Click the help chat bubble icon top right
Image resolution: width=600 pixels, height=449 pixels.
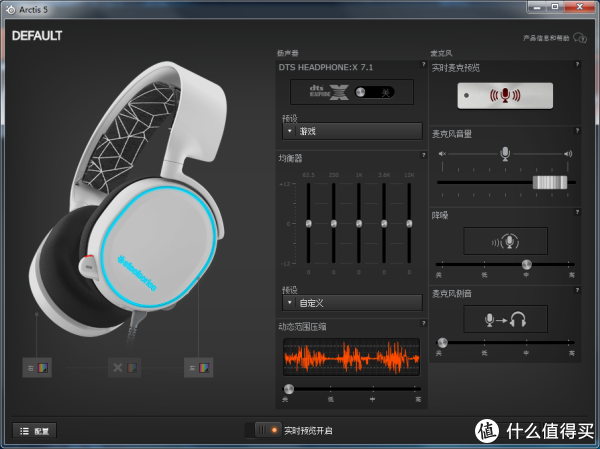pos(580,38)
